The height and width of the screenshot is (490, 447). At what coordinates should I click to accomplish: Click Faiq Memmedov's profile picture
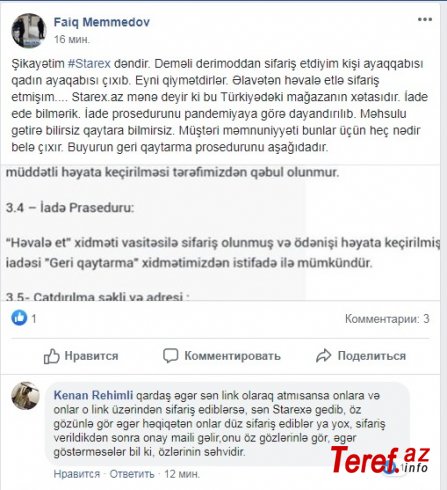click(29, 31)
